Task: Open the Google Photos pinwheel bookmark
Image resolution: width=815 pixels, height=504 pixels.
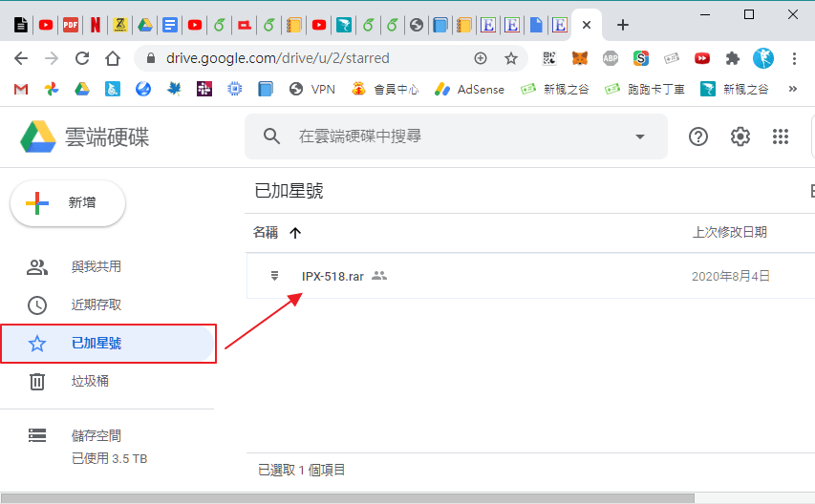Action: point(52,90)
